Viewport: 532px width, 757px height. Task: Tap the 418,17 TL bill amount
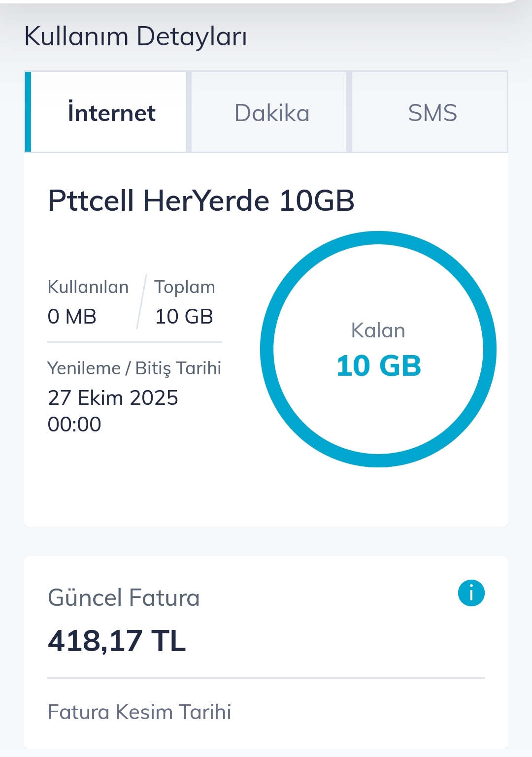(x=117, y=641)
